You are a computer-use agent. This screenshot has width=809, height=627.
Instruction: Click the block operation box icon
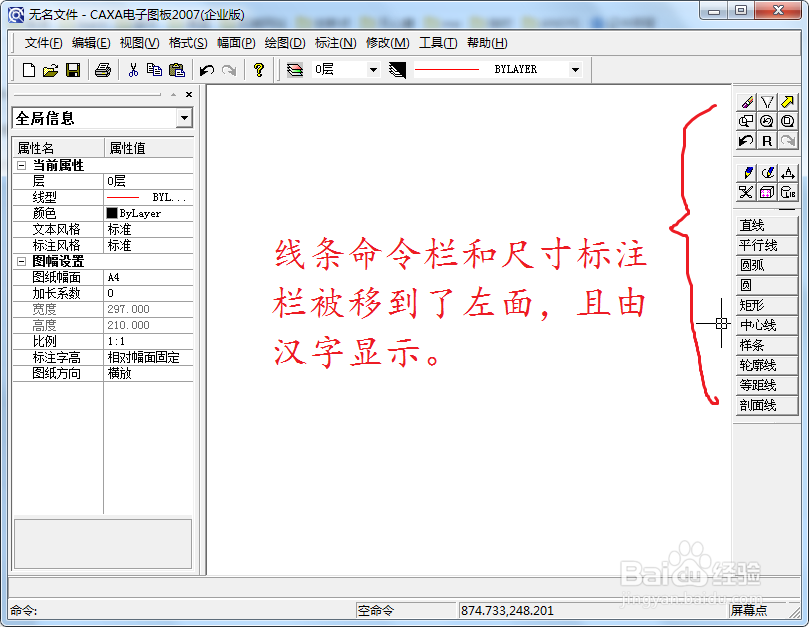tap(767, 192)
